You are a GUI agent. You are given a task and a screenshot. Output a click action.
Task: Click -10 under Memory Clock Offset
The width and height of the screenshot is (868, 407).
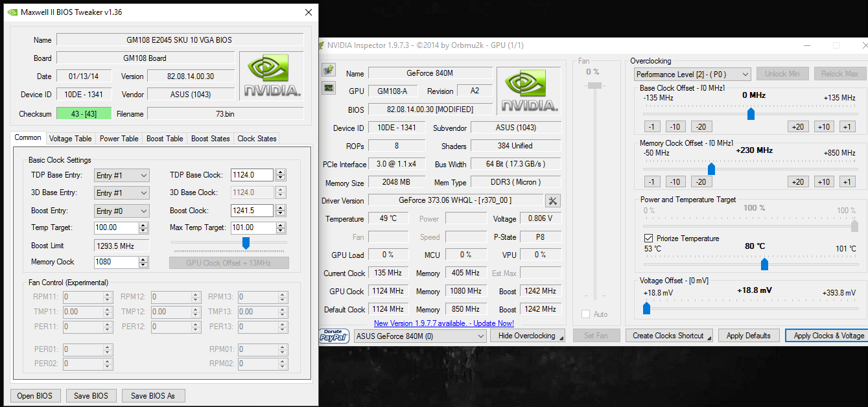pyautogui.click(x=675, y=182)
